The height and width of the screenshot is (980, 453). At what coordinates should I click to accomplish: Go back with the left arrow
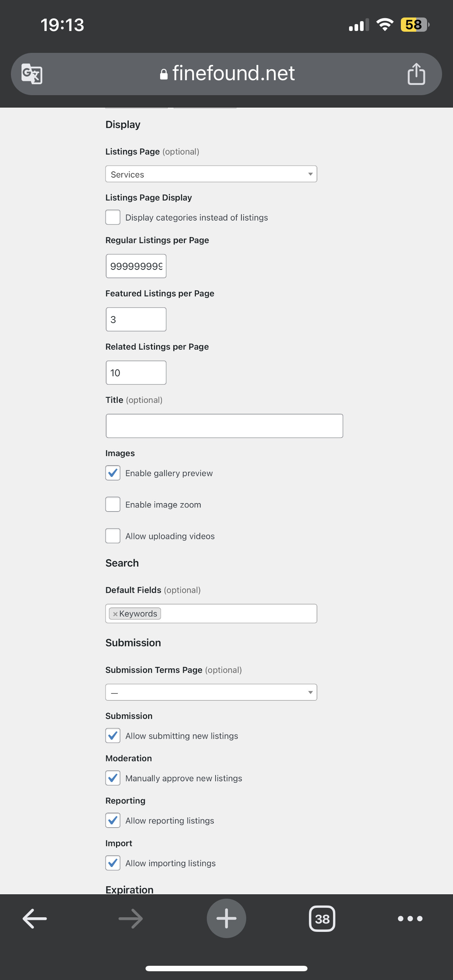coord(35,918)
